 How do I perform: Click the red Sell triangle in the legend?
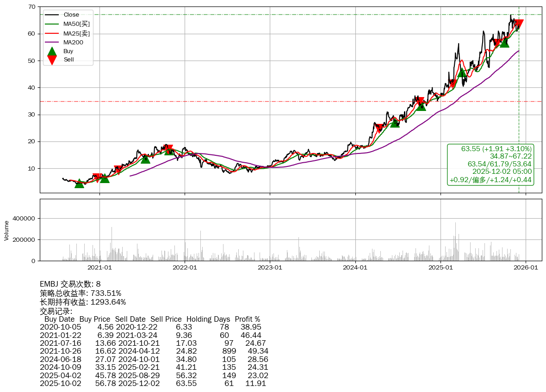[52, 60]
